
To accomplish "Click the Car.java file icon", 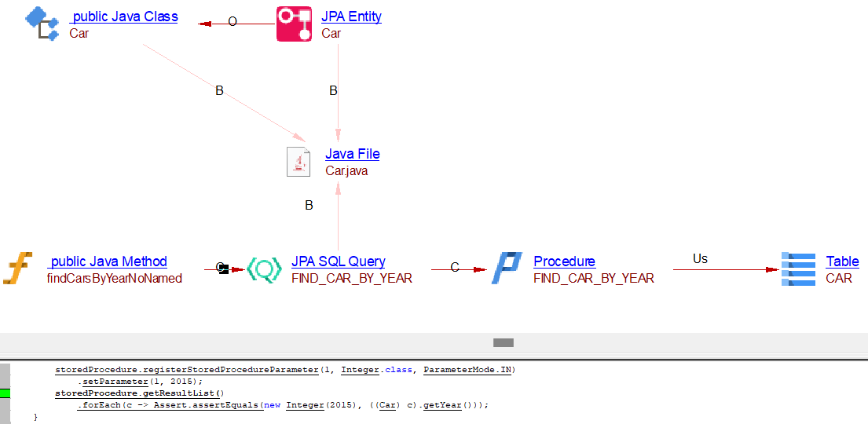I will pyautogui.click(x=298, y=161).
